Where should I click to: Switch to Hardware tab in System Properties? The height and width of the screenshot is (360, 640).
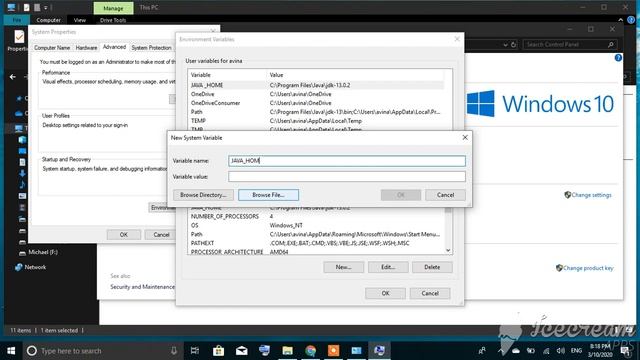pos(86,48)
